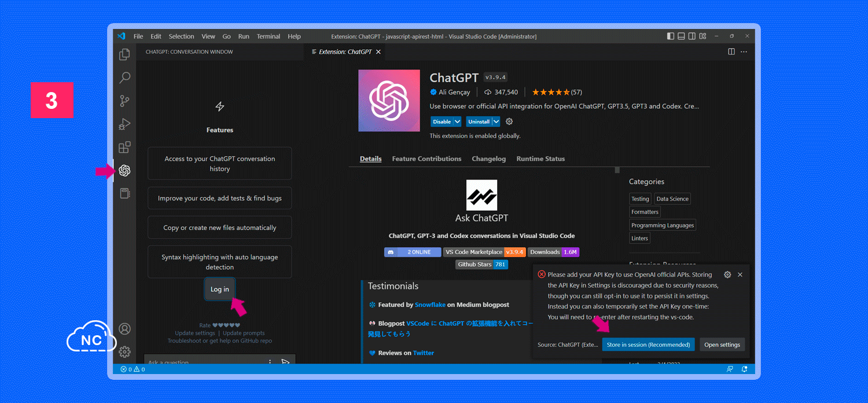
Task: Open the Help menu
Action: 295,36
